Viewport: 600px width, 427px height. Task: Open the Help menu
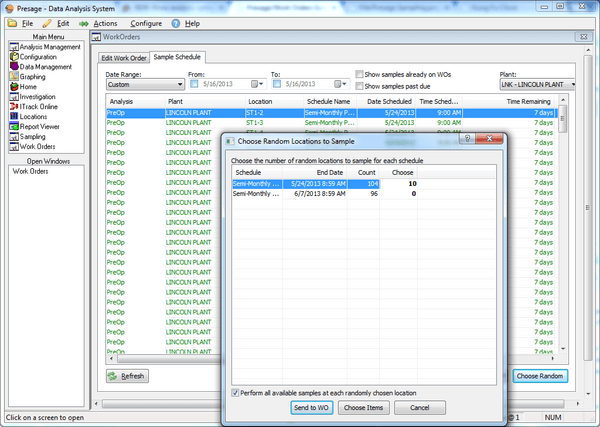coord(192,24)
